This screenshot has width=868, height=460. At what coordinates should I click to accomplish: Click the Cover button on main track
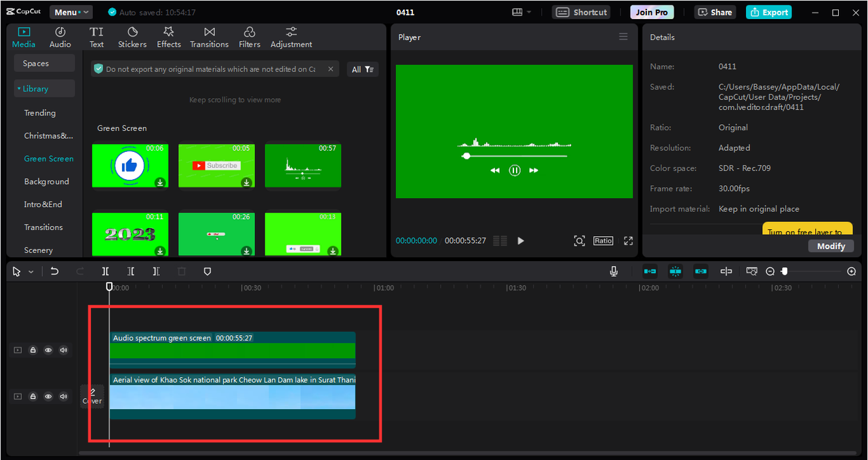[92, 396]
